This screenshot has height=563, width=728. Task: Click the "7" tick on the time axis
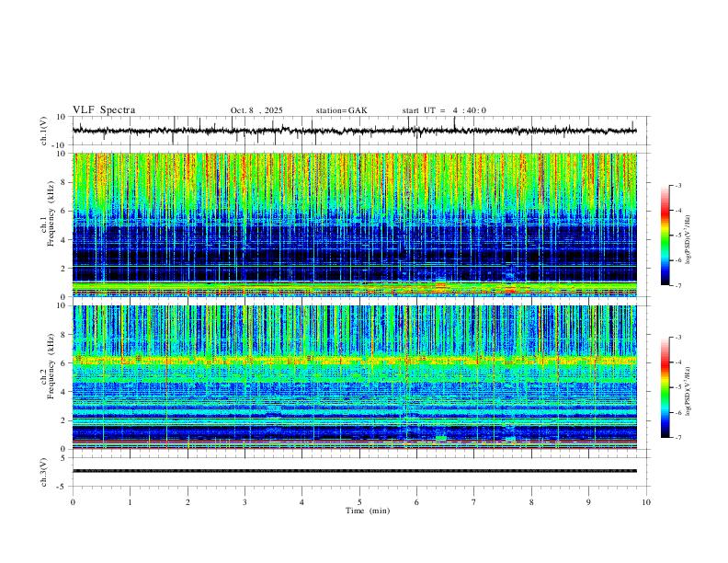[x=474, y=502]
